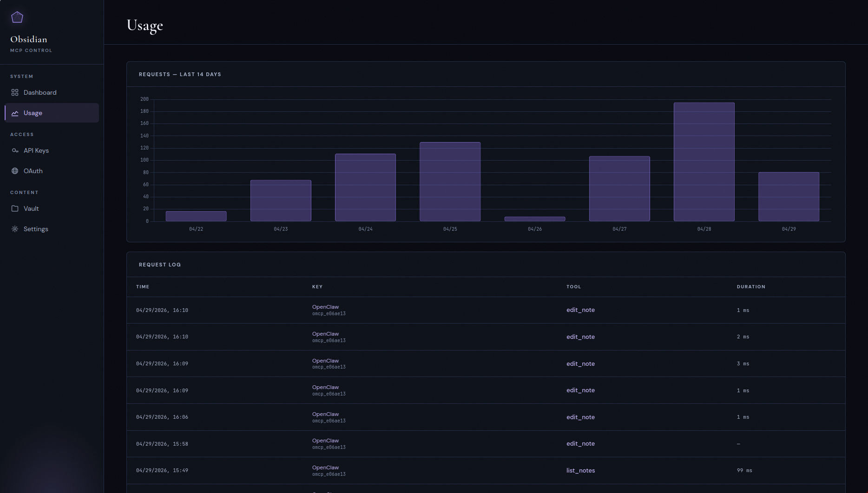Viewport: 868px width, 493px height.
Task: Click the API Keys key icon
Action: [15, 150]
